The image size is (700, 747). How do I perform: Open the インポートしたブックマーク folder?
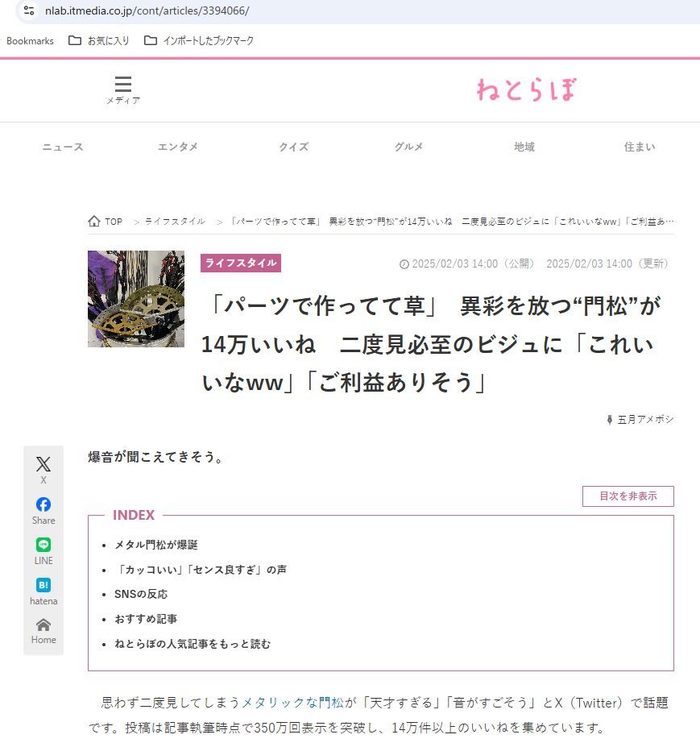coord(199,41)
